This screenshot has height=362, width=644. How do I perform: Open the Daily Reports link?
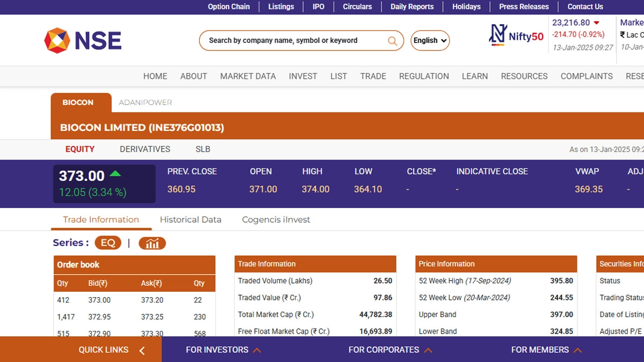[412, 7]
